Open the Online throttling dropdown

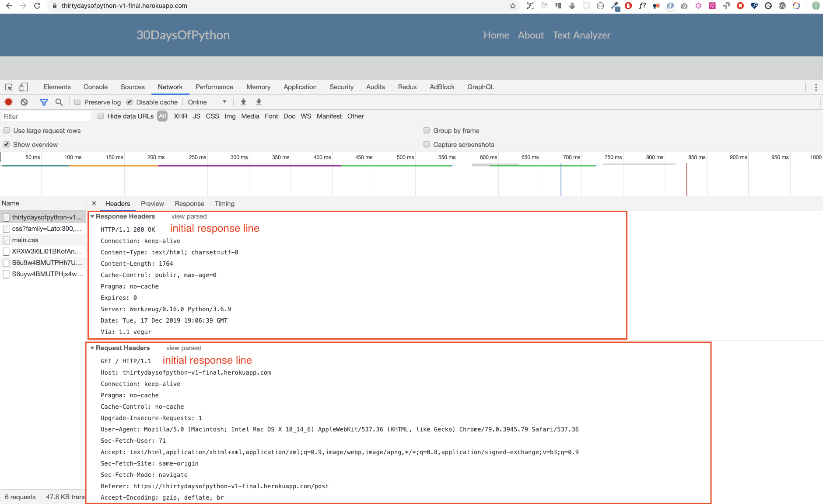(207, 102)
